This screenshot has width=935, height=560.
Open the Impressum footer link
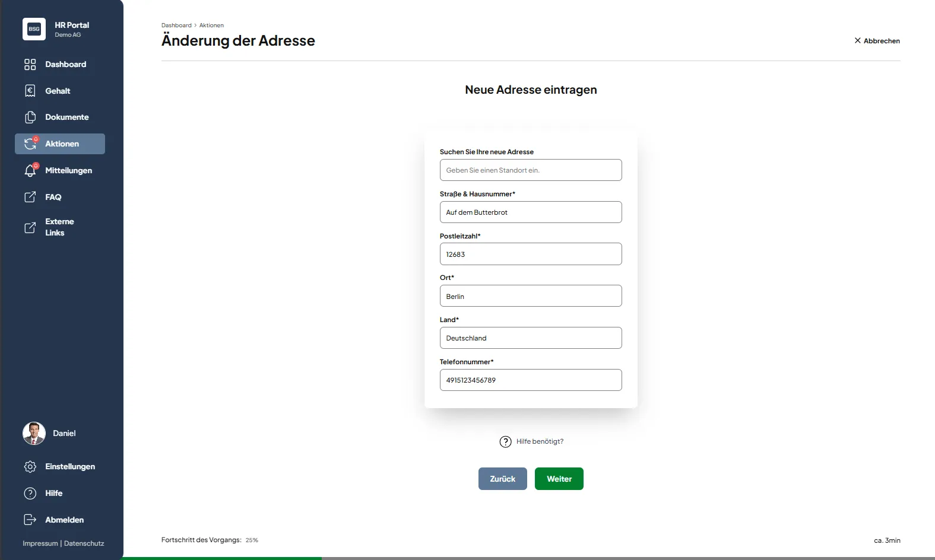(40, 543)
